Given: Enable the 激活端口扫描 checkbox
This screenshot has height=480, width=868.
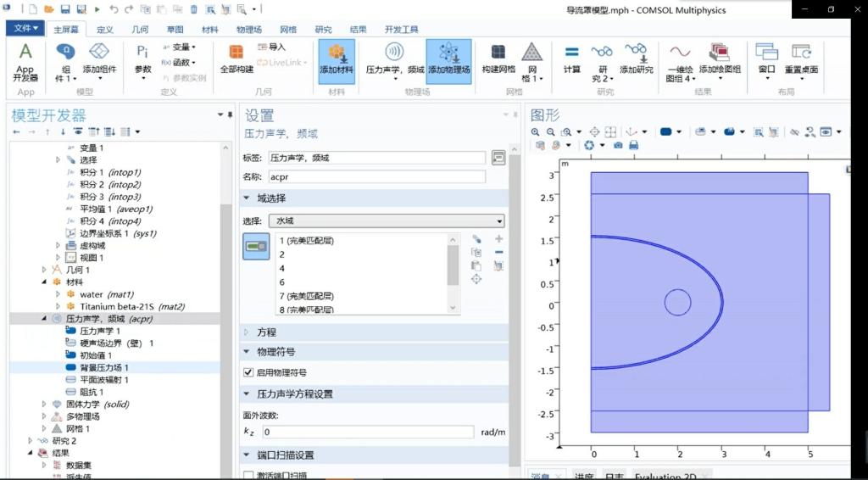Looking at the screenshot, I should 248,476.
